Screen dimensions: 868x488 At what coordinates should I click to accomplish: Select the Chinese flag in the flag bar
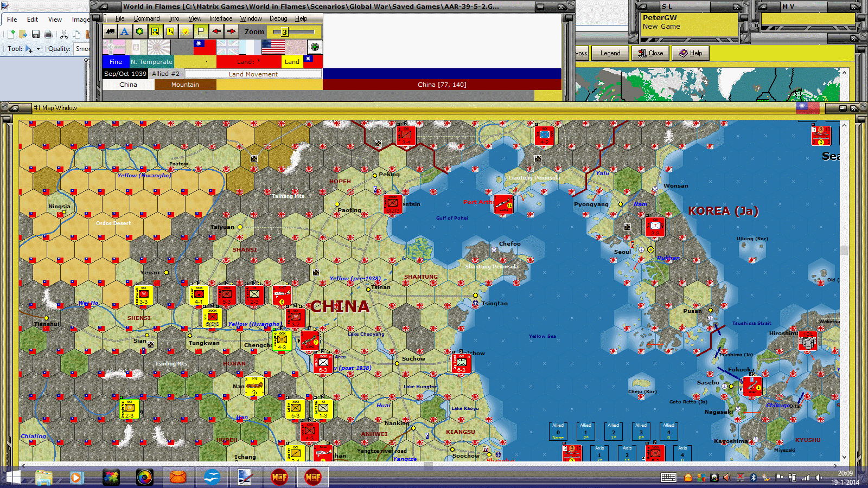pos(205,47)
